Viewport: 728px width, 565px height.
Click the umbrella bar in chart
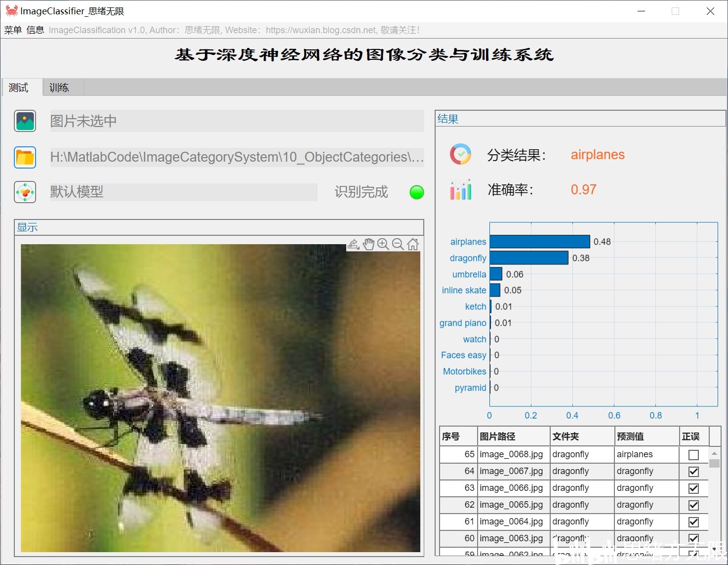(496, 274)
